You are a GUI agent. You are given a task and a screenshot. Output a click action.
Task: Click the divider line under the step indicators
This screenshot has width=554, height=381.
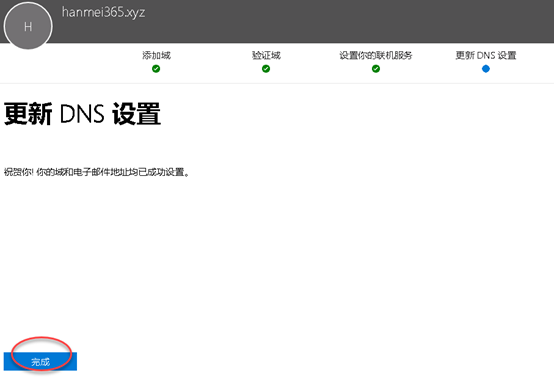click(x=277, y=83)
